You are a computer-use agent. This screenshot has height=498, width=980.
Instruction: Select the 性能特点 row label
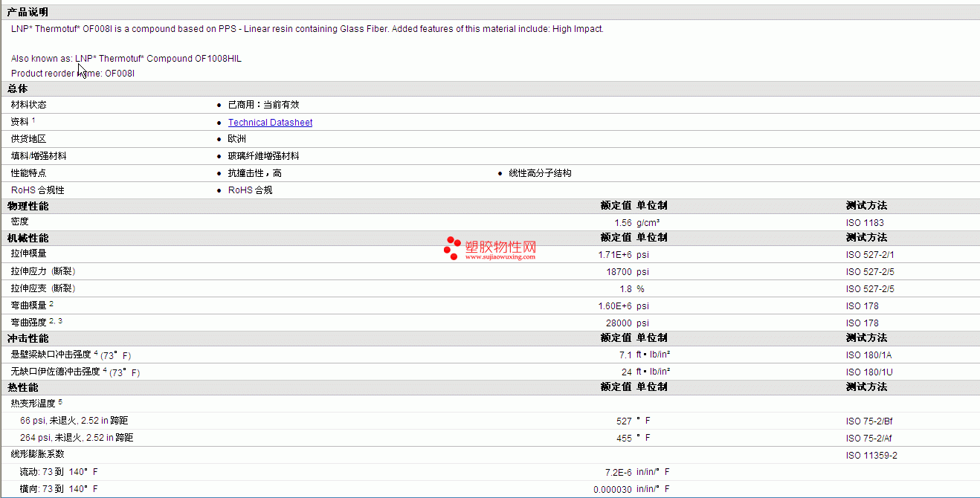coord(28,173)
